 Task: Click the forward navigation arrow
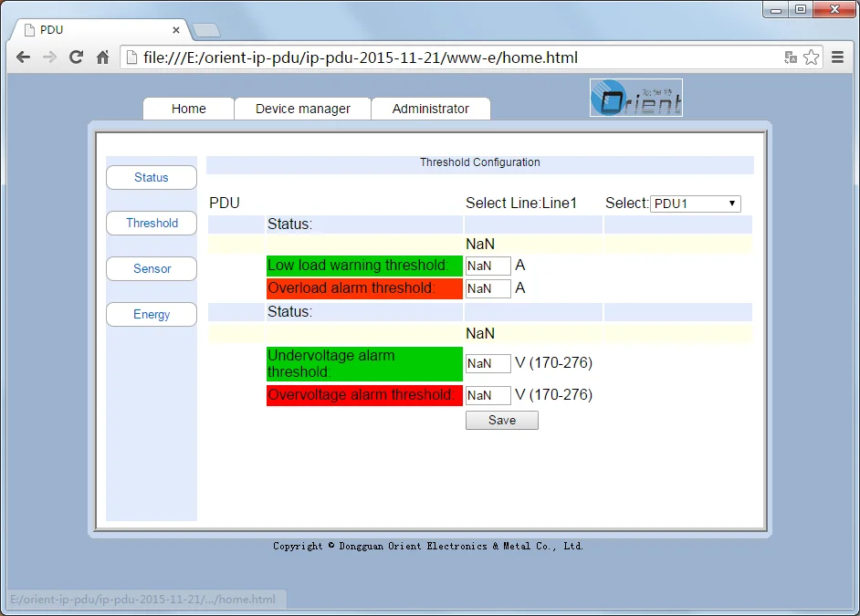49,57
